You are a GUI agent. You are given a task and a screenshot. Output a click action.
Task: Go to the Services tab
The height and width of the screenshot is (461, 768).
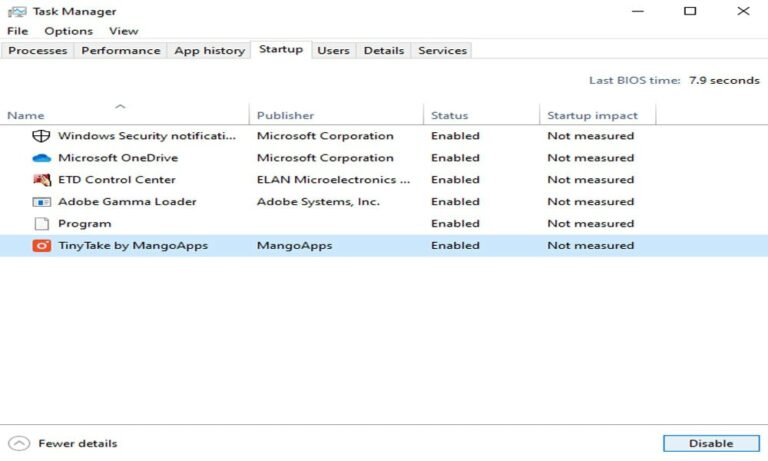coord(442,50)
